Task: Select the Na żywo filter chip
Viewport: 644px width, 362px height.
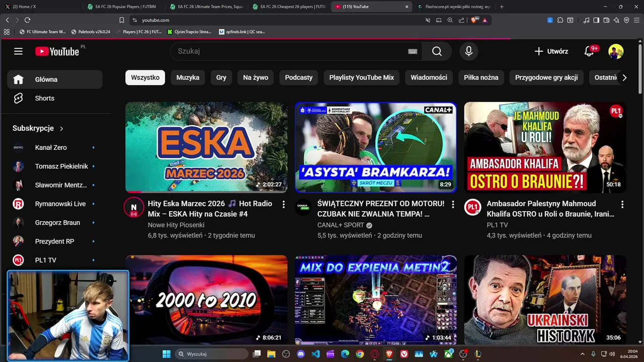Action: (256, 77)
